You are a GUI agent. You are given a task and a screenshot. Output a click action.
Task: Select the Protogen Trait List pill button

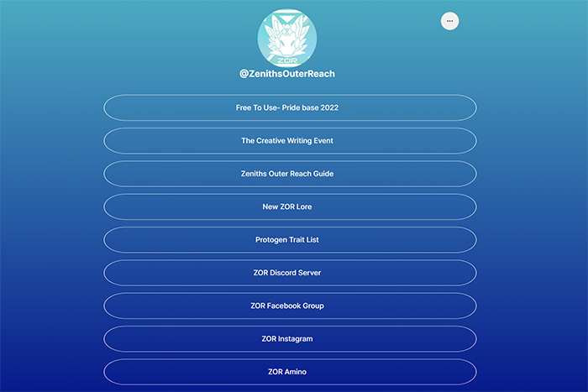click(290, 239)
